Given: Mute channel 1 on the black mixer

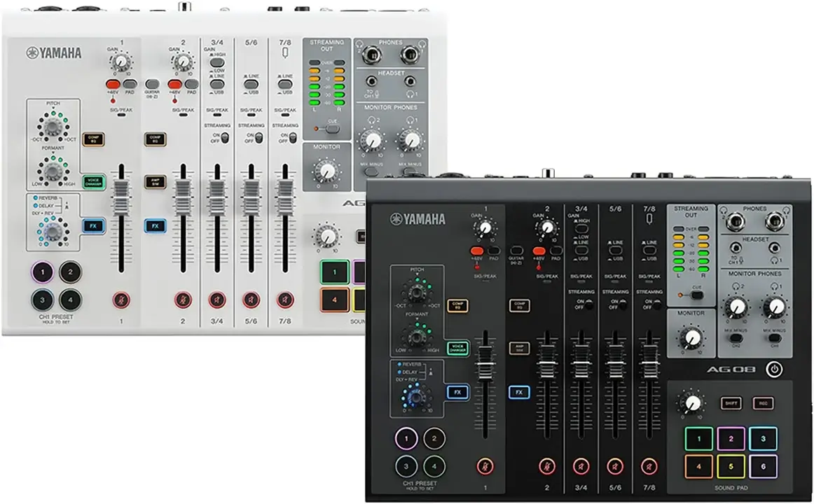Looking at the screenshot, I should click(x=485, y=466).
